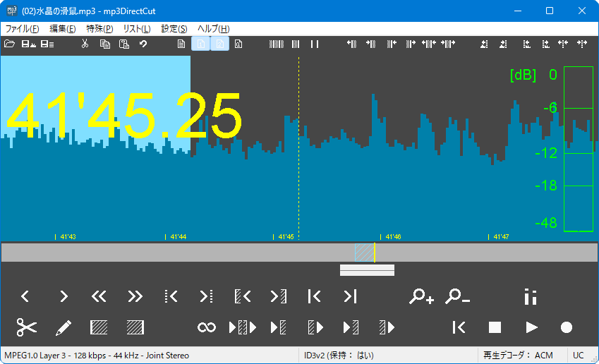The image size is (599, 364).
Task: Click the toolbar icon with three hatched bars
Action: [x=276, y=44]
